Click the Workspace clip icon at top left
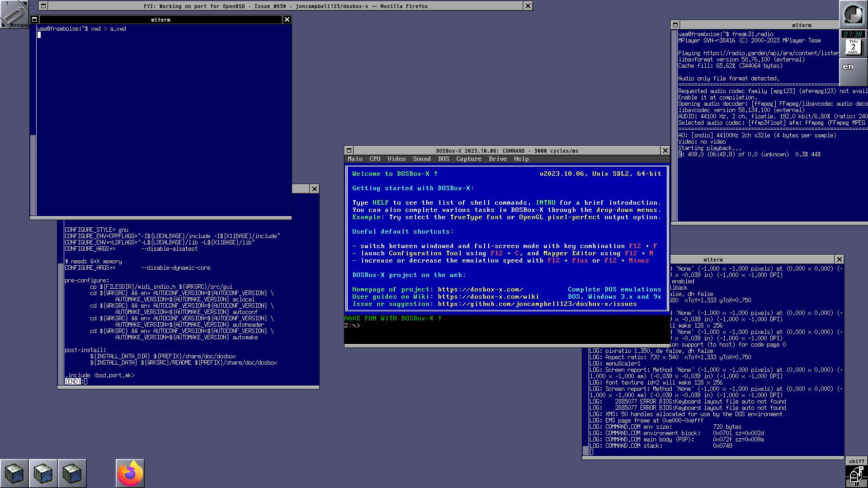The width and height of the screenshot is (868, 488). (14, 14)
